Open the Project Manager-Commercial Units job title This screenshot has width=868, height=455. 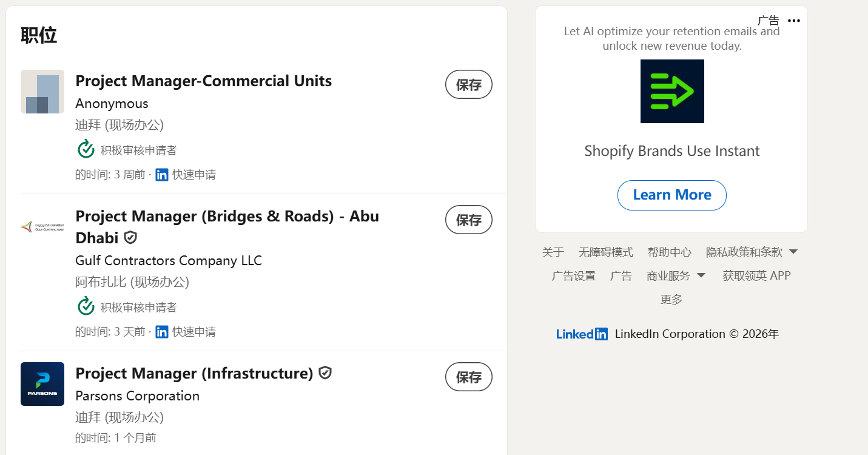pyautogui.click(x=203, y=81)
